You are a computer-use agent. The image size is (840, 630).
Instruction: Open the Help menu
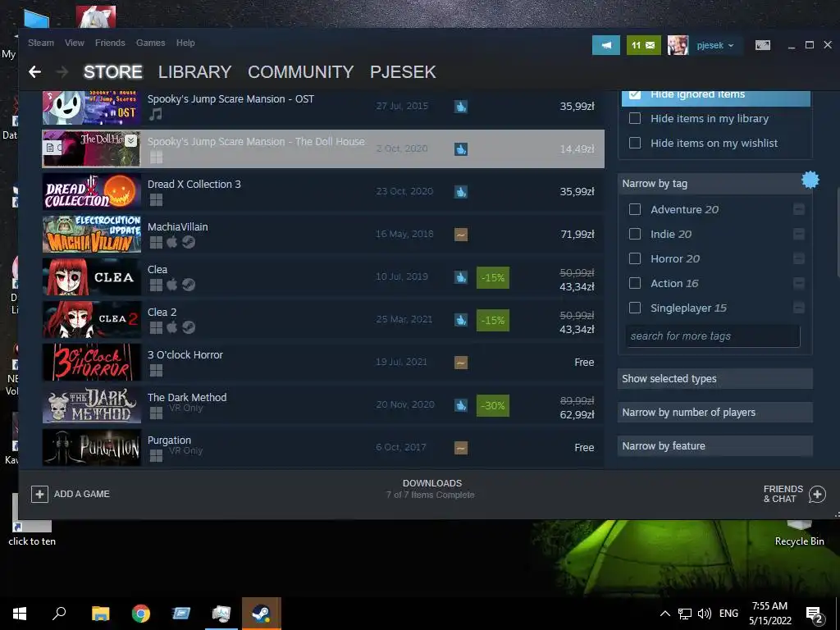click(185, 43)
